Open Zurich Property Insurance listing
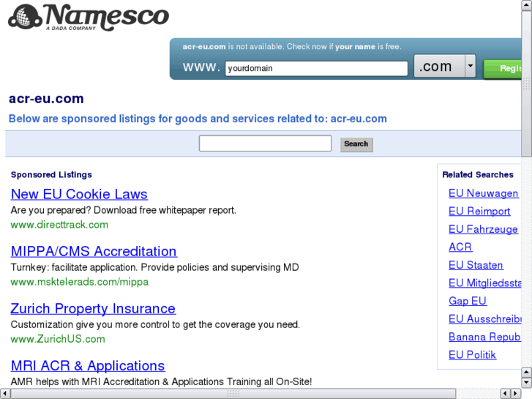 pyautogui.click(x=93, y=308)
